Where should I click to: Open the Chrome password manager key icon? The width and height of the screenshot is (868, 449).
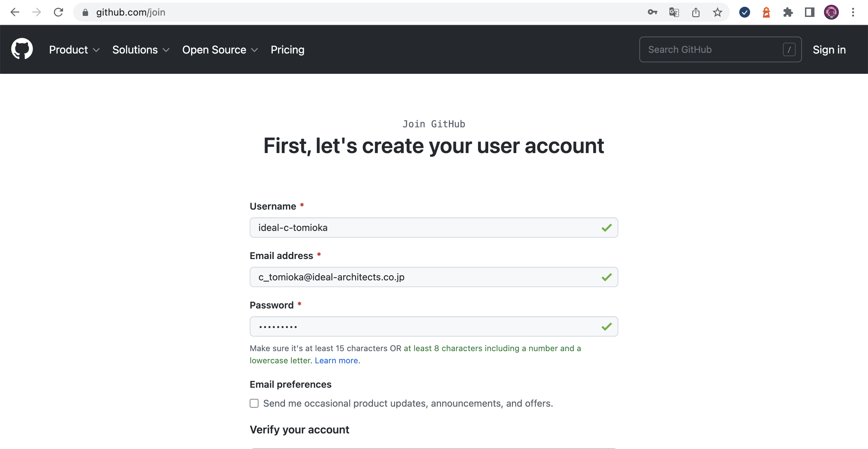[652, 12]
